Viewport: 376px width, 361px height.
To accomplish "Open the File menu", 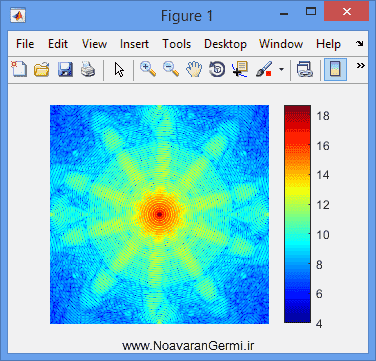I will [x=25, y=44].
